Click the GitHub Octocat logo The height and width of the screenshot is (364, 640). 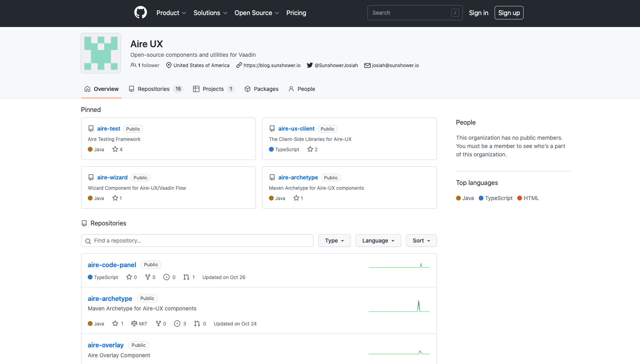click(141, 13)
